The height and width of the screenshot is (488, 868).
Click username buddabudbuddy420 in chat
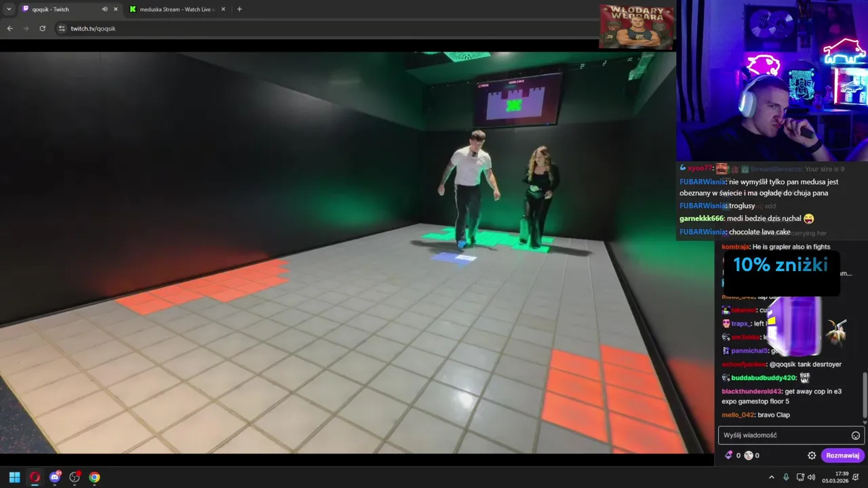point(764,378)
